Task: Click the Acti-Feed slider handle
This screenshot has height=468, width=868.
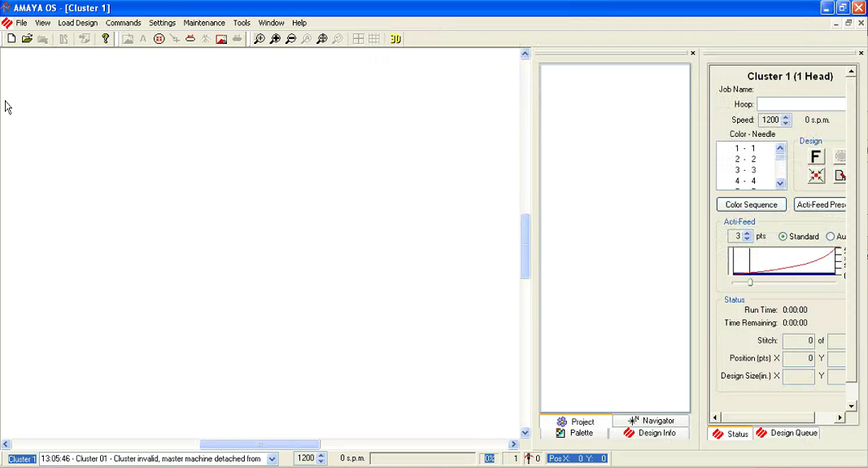Action: [750, 282]
